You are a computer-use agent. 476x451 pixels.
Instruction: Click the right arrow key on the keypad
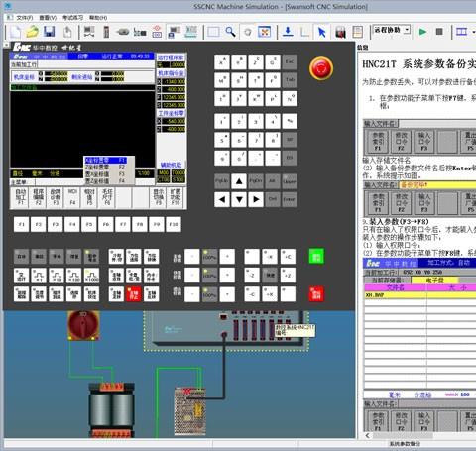point(256,199)
